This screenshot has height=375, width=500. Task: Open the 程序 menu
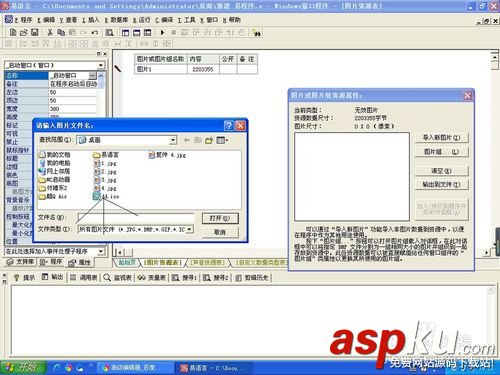coord(23,20)
